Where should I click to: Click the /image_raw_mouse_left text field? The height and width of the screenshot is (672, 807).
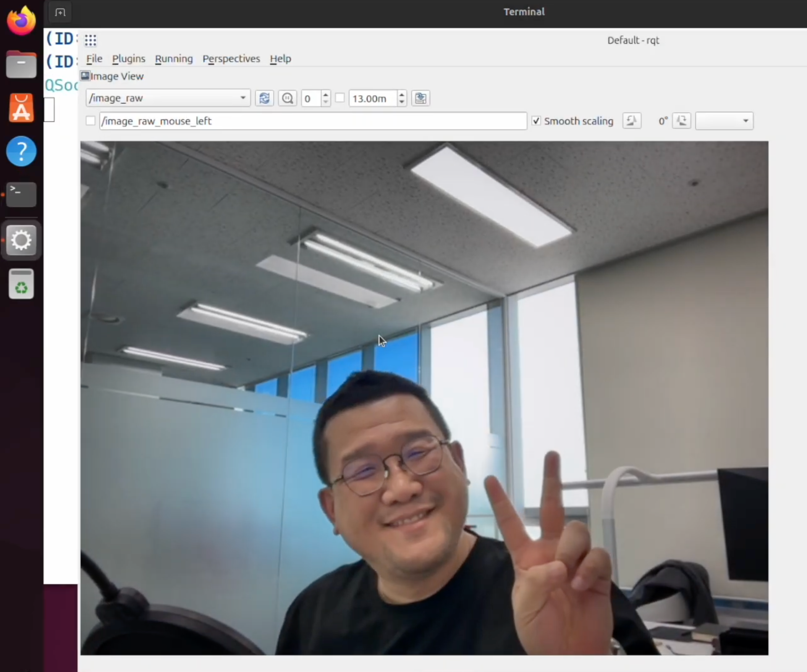point(313,121)
